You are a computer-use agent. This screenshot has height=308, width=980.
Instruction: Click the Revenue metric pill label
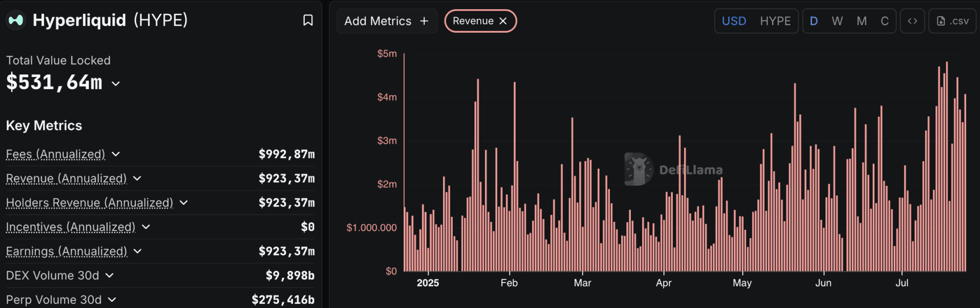[473, 21]
